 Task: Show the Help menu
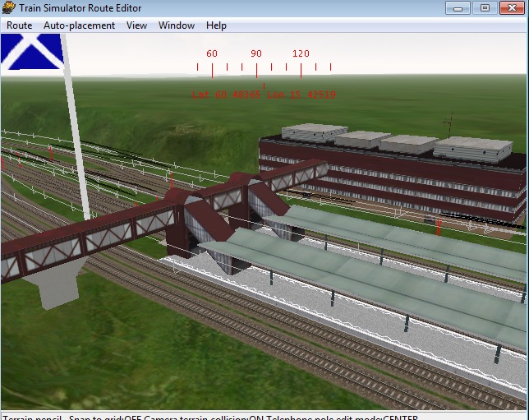(216, 25)
